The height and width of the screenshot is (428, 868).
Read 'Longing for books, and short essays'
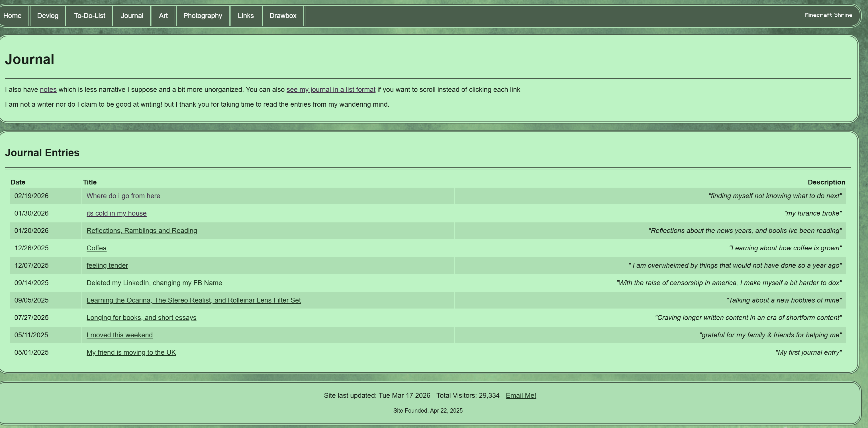click(x=141, y=318)
